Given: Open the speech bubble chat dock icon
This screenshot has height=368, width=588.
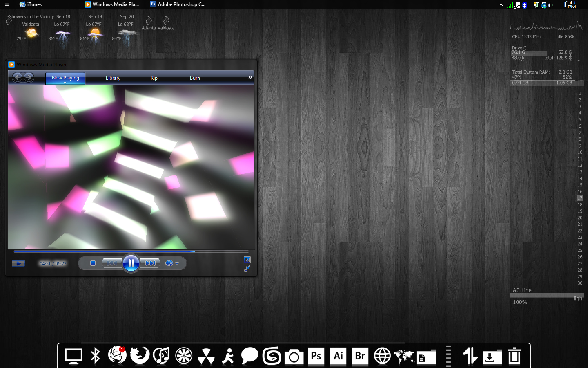Looking at the screenshot, I should (x=249, y=355).
